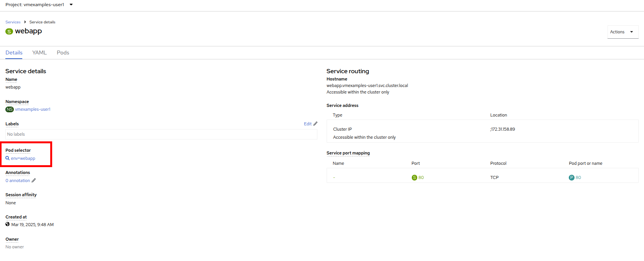Click the globe icon beside the creation date

pyautogui.click(x=8, y=224)
